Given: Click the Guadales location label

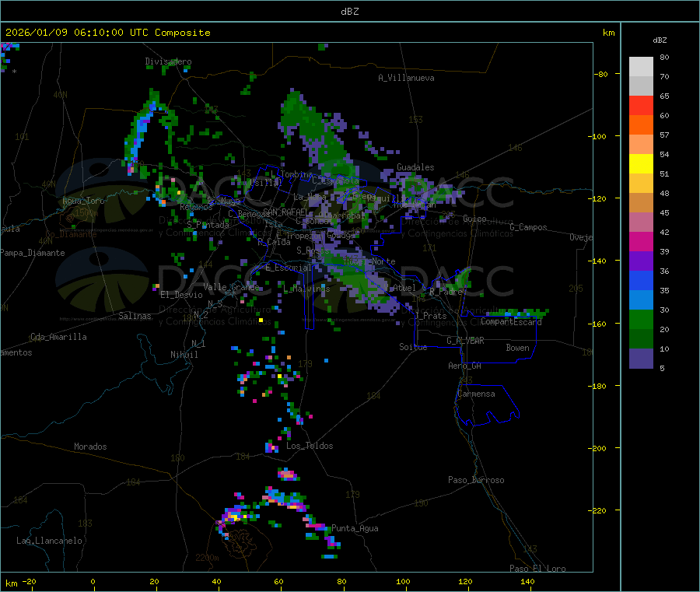Looking at the screenshot, I should click(x=415, y=167).
